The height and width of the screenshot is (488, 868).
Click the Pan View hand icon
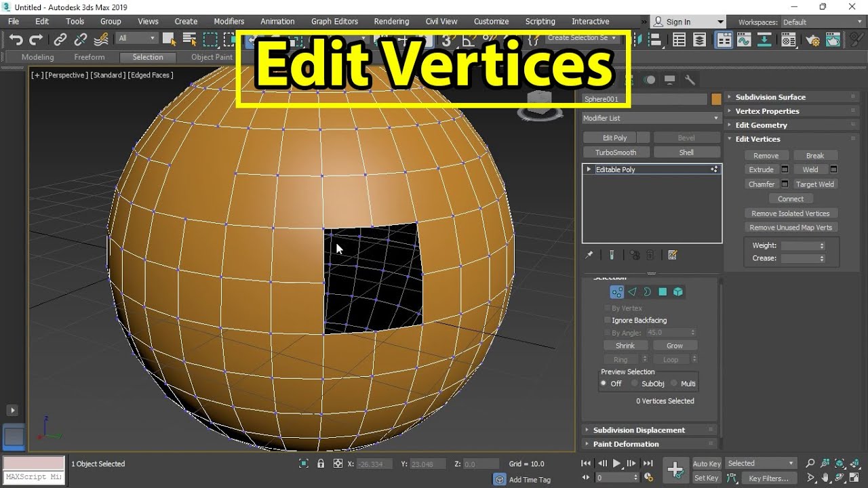coord(825,479)
